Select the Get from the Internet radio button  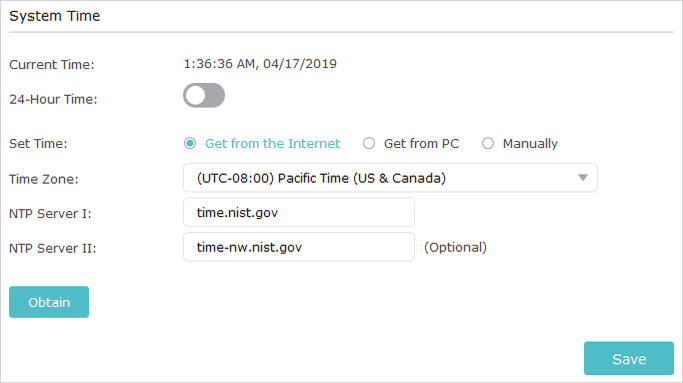click(190, 143)
